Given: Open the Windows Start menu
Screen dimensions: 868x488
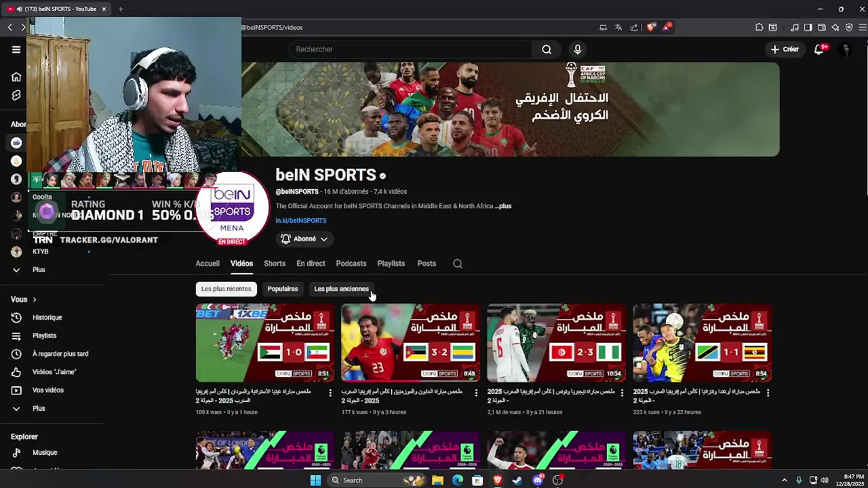Looking at the screenshot, I should [x=315, y=480].
